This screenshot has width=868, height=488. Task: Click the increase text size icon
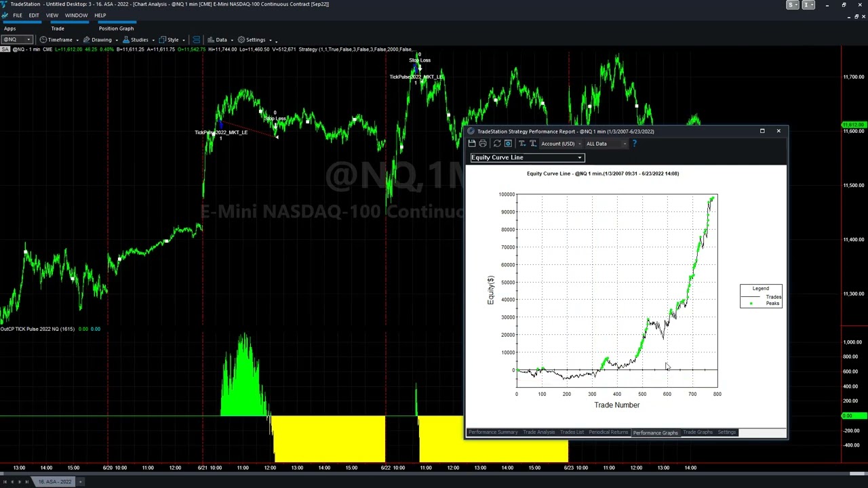tap(533, 144)
